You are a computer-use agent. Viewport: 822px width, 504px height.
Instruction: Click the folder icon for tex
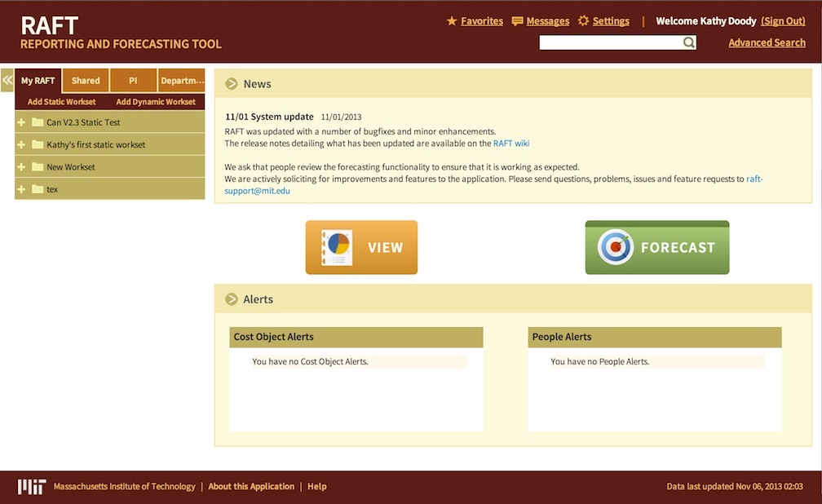pyautogui.click(x=38, y=189)
